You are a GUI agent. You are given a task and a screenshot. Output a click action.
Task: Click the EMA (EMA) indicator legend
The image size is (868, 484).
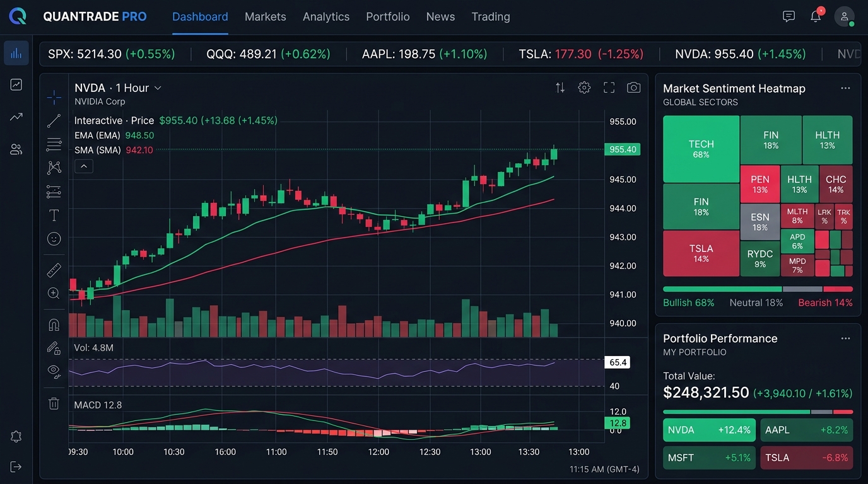point(114,135)
